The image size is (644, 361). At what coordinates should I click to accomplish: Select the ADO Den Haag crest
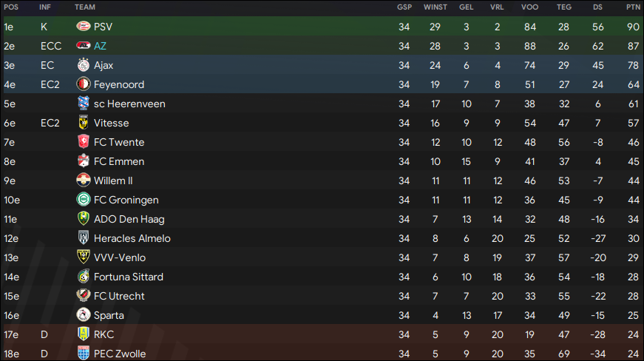click(84, 218)
